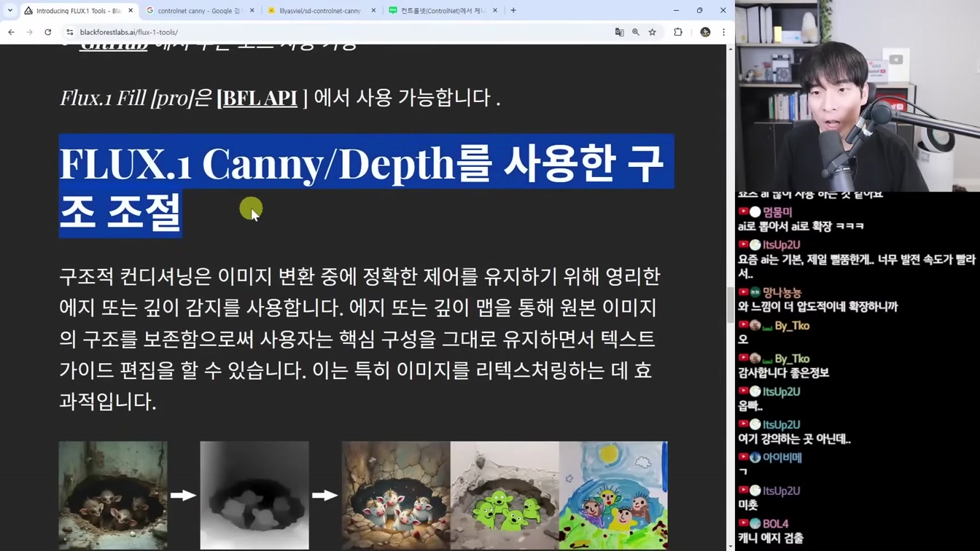Expand the tab search chevron
The height and width of the screenshot is (551, 980).
coord(9,10)
